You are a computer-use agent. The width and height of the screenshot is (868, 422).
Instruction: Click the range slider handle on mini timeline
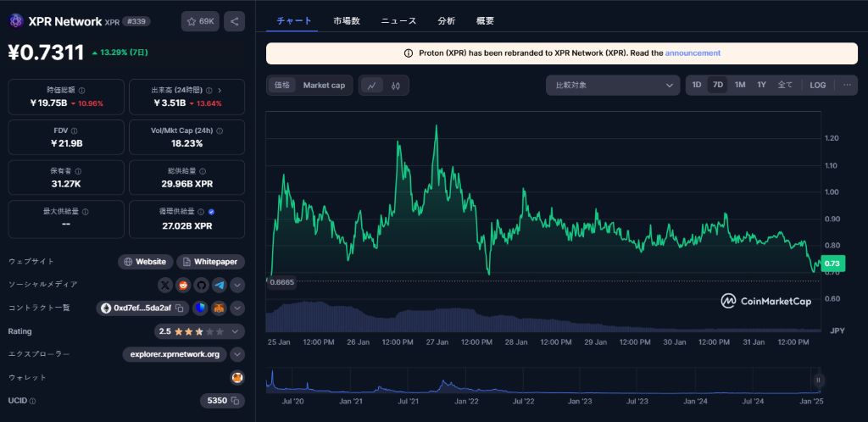pos(818,380)
